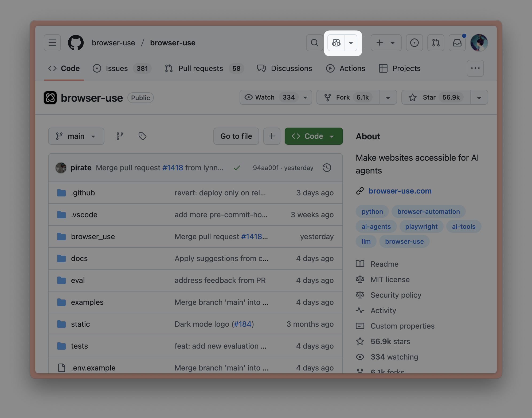This screenshot has width=532, height=418.
Task: Open the .github folder
Action: coord(83,193)
